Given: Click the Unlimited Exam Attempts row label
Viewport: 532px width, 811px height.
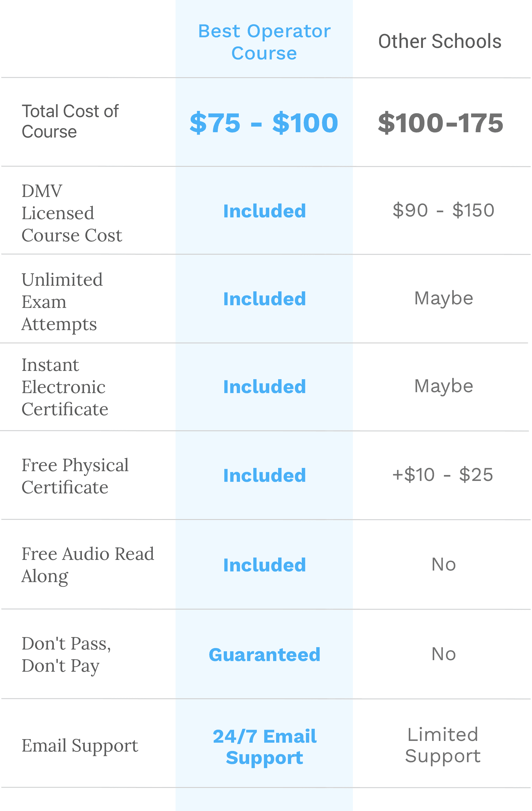Looking at the screenshot, I should 62,302.
